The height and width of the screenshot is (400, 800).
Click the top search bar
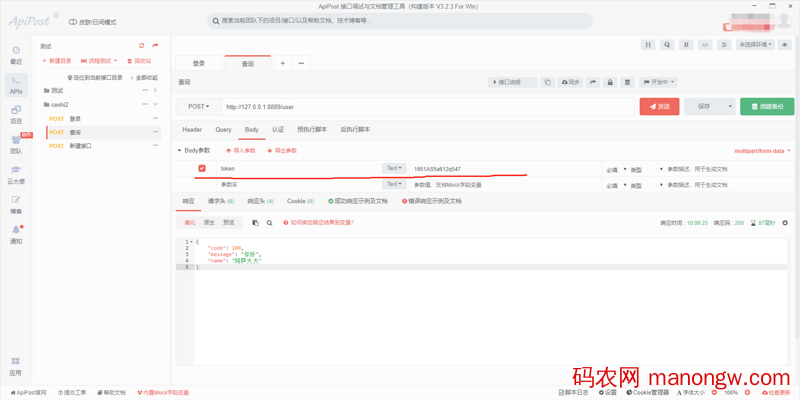pos(399,21)
